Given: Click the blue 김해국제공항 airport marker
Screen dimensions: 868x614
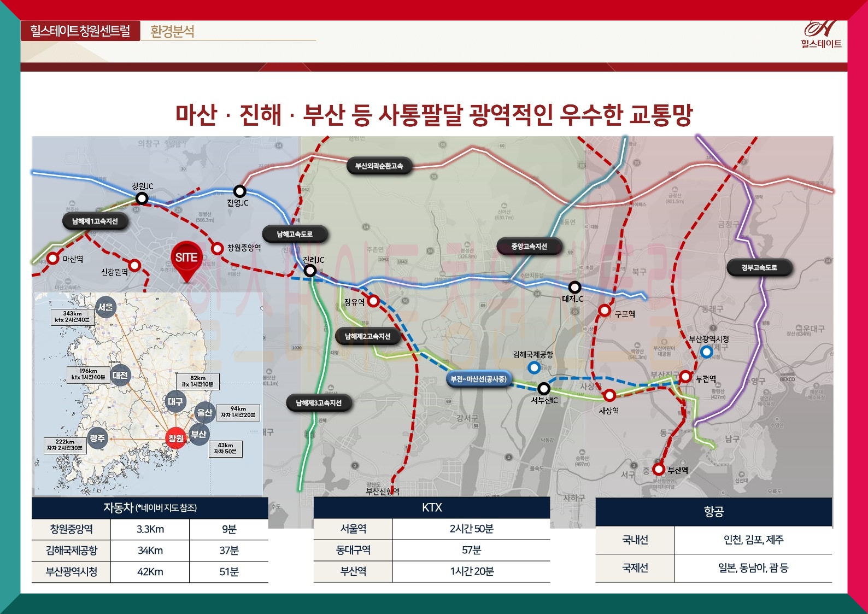Looking at the screenshot, I should click(534, 367).
